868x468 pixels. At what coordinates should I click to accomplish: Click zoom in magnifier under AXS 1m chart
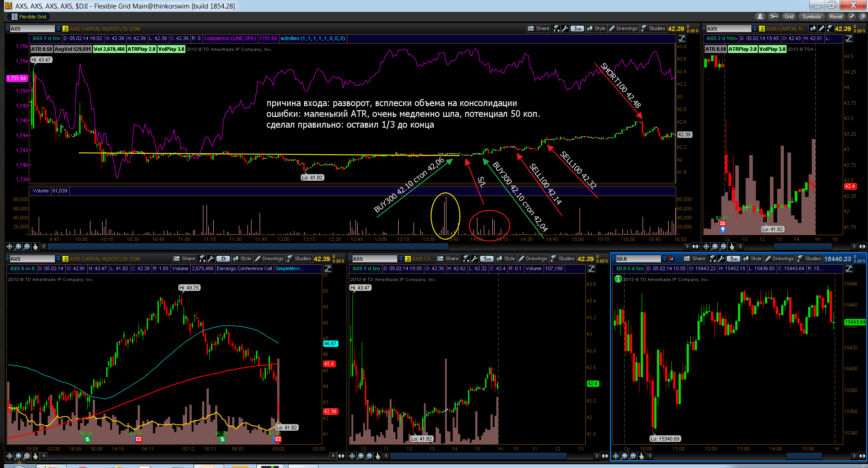18,246
